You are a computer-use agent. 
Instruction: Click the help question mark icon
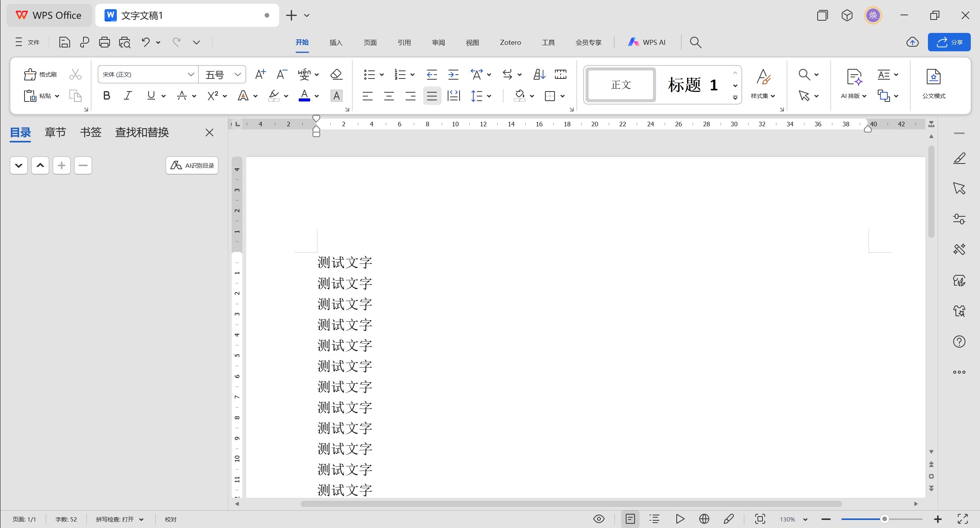(x=959, y=342)
